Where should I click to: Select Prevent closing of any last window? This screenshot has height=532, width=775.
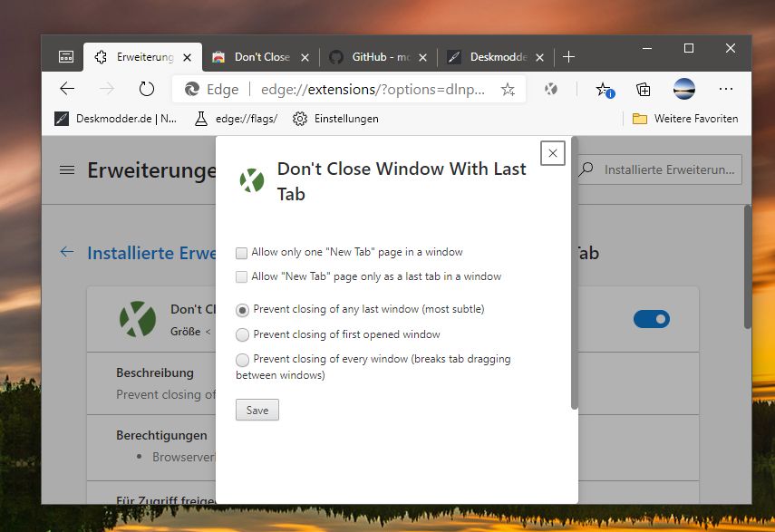point(242,310)
